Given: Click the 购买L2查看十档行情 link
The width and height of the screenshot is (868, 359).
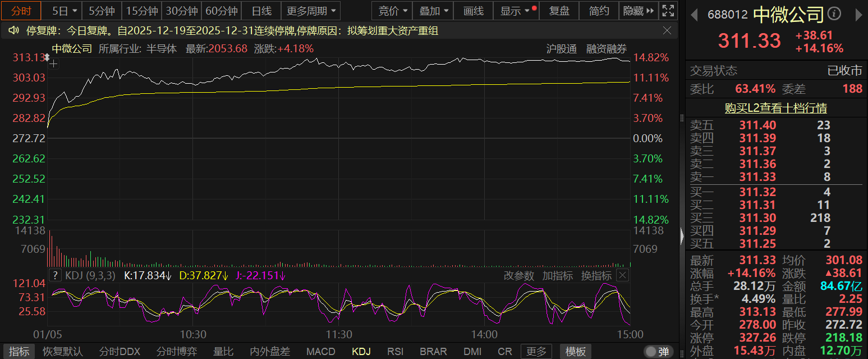Looking at the screenshot, I should 775,108.
